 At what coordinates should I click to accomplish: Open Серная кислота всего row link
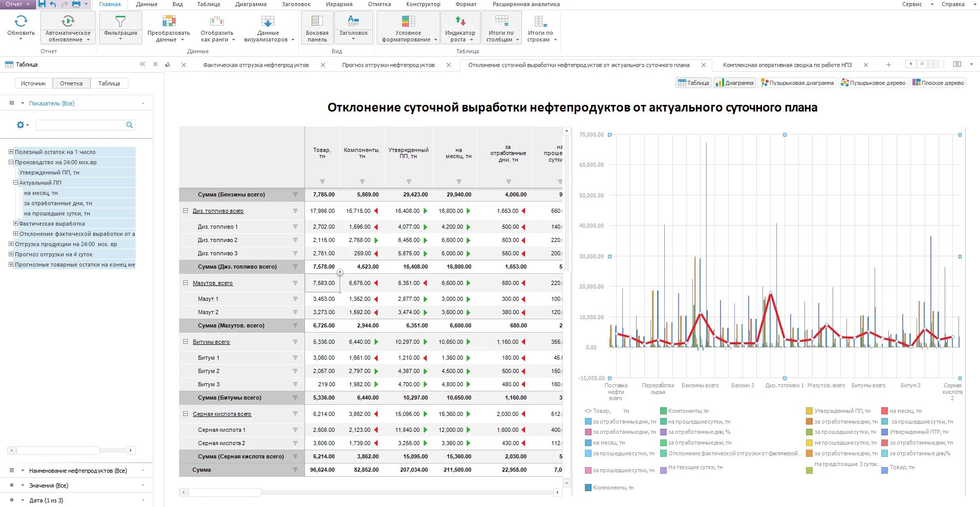click(x=222, y=414)
